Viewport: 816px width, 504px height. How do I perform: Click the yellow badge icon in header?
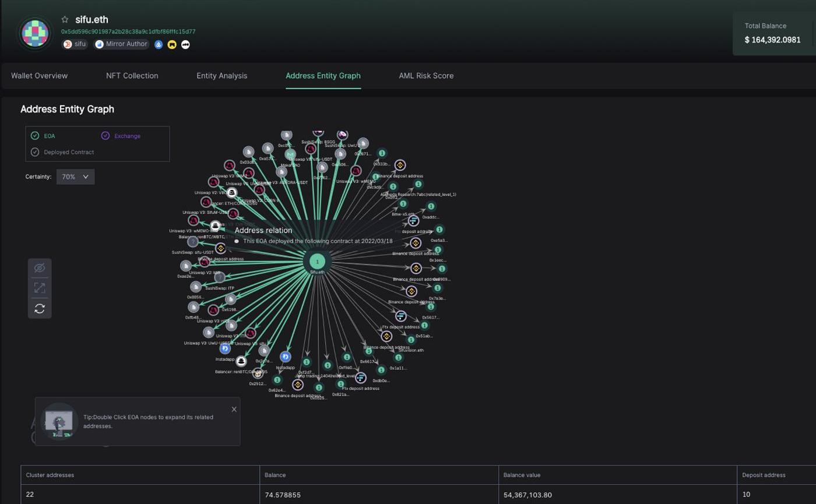tap(172, 44)
